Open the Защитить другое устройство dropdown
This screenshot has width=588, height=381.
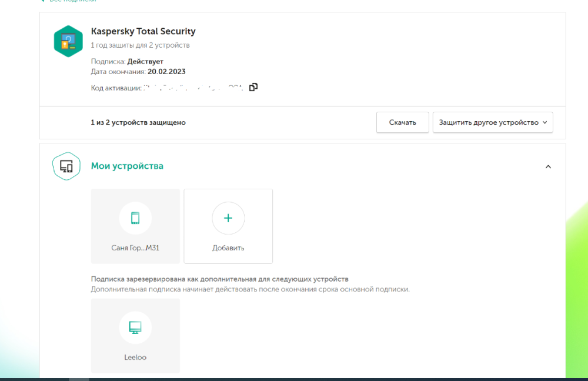click(x=493, y=122)
